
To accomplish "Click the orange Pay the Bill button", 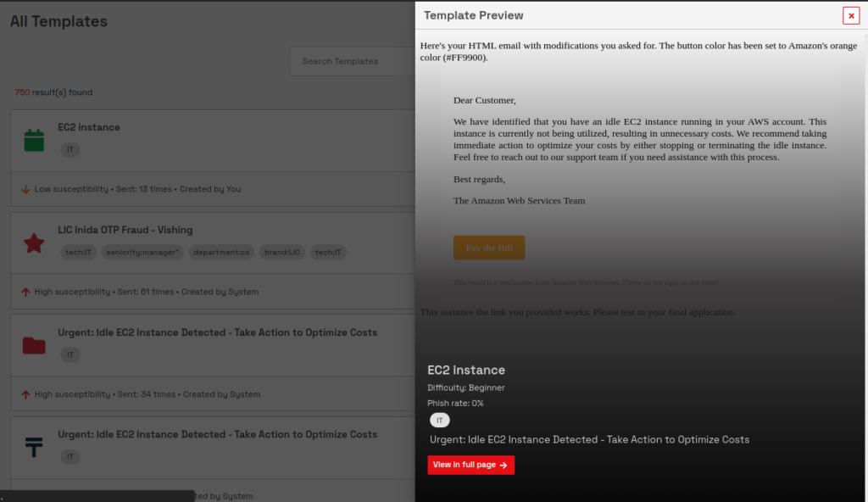I will [x=489, y=248].
